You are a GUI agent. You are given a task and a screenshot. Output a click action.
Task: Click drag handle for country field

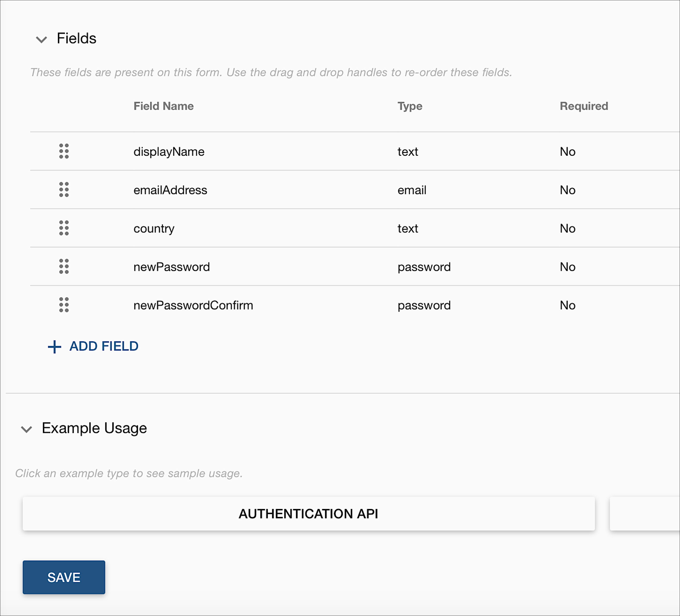pos(64,228)
